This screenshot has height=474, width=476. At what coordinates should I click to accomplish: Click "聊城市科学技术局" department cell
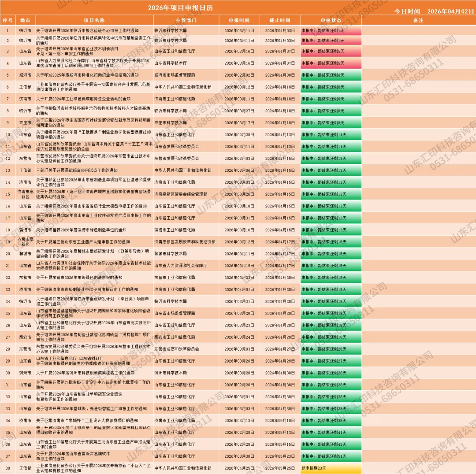171,254
